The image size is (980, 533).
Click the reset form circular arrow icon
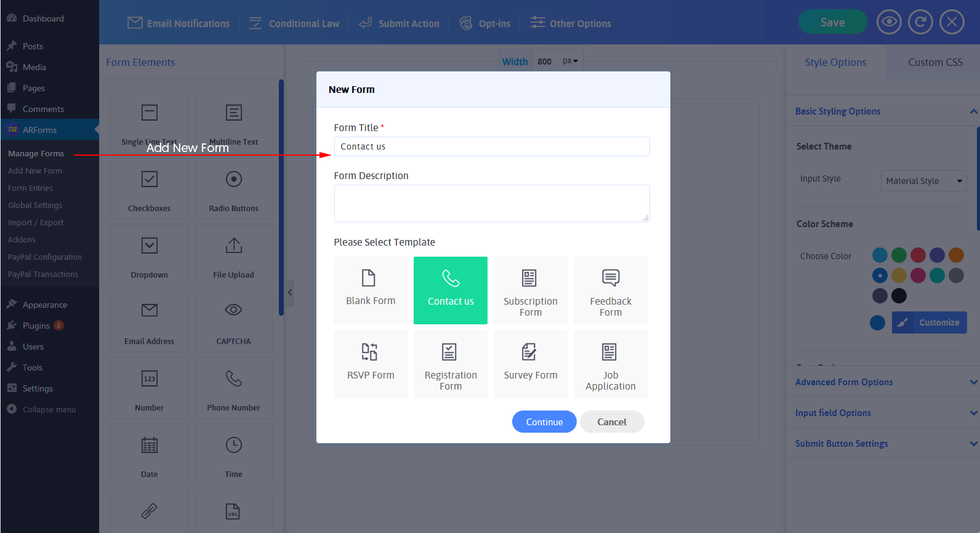coord(920,23)
